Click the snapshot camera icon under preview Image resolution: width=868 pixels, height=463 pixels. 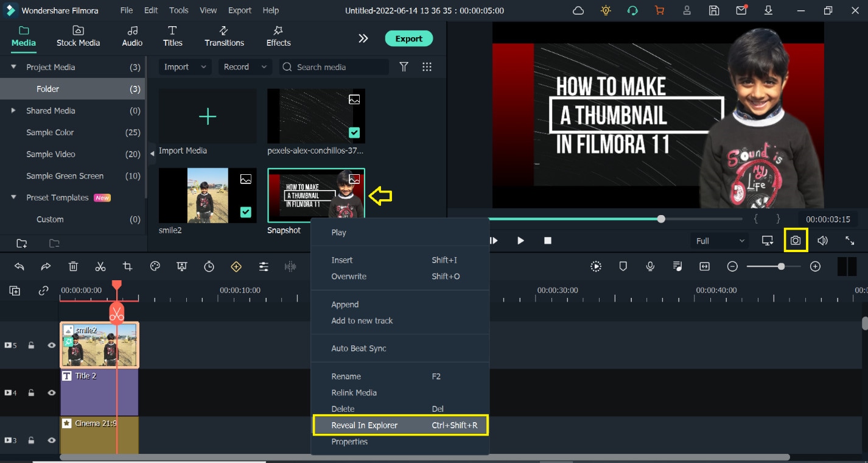[x=796, y=241]
